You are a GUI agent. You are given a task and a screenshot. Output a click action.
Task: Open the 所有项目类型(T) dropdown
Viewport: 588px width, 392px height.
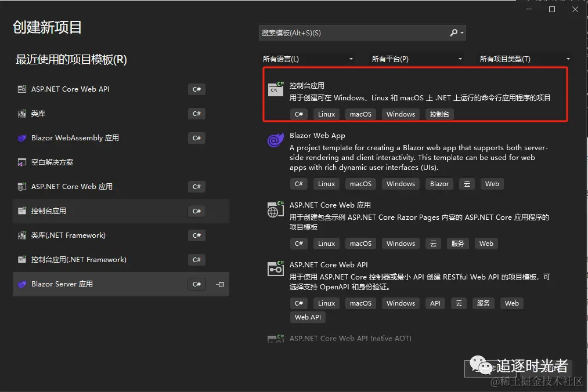[525, 59]
